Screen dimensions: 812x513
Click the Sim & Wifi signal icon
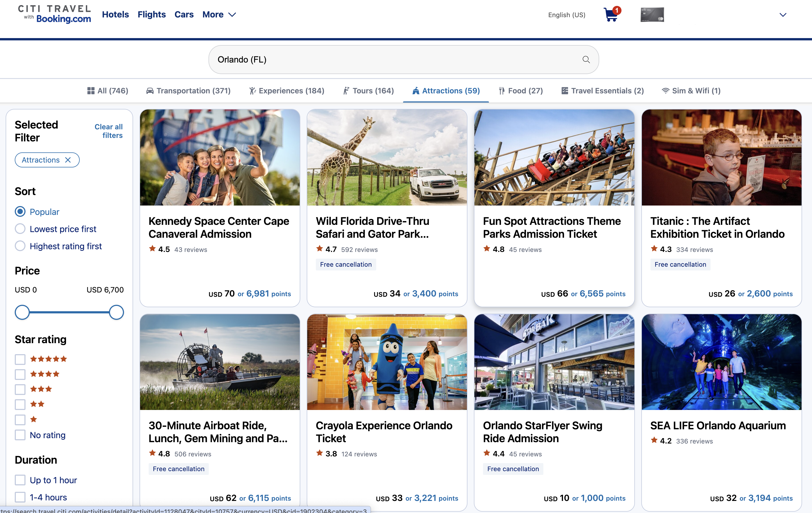coord(665,91)
